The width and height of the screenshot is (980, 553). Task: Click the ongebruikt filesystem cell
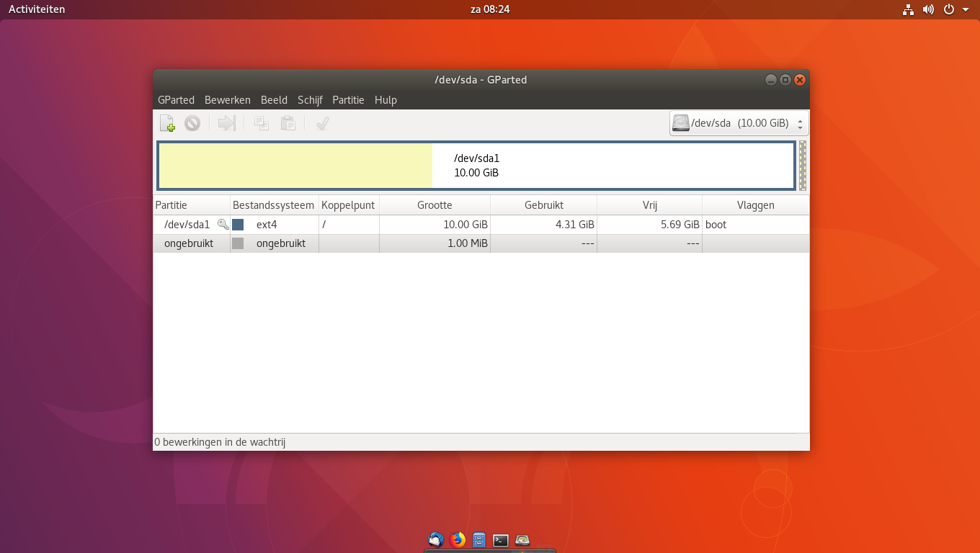click(x=274, y=243)
